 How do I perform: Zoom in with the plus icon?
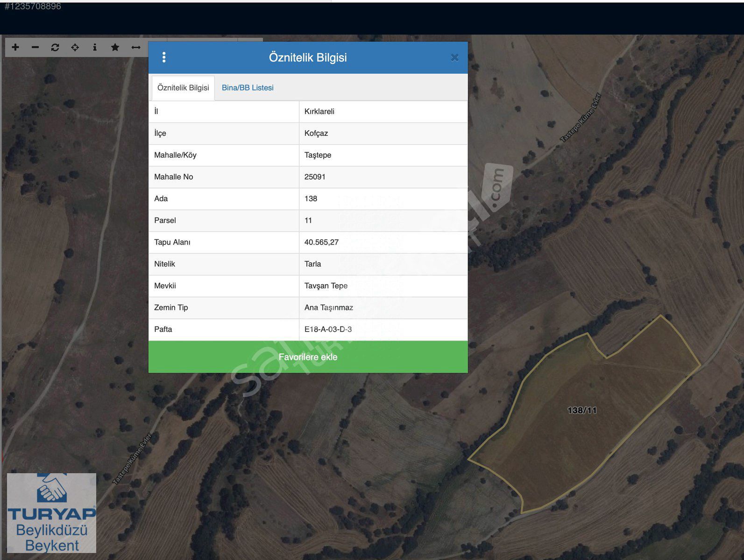(15, 47)
